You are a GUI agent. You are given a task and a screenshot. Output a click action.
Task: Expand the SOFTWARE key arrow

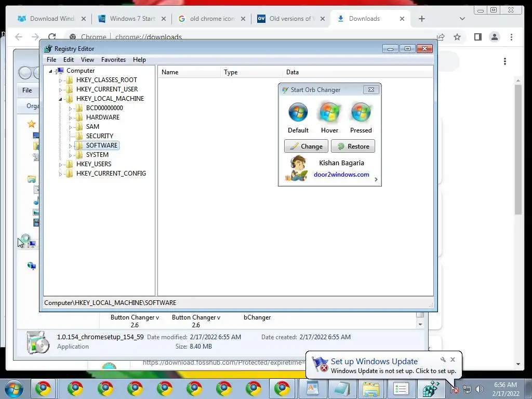(x=70, y=146)
